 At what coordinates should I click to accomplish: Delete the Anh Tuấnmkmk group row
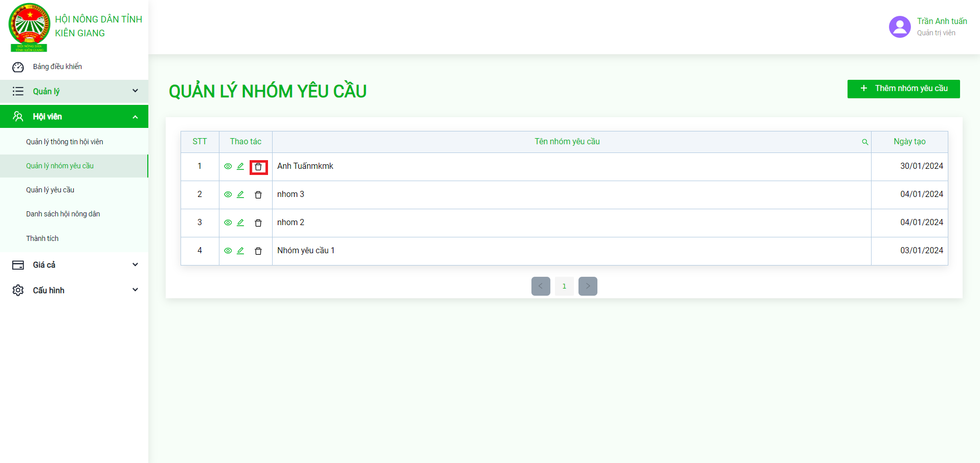coord(258,167)
